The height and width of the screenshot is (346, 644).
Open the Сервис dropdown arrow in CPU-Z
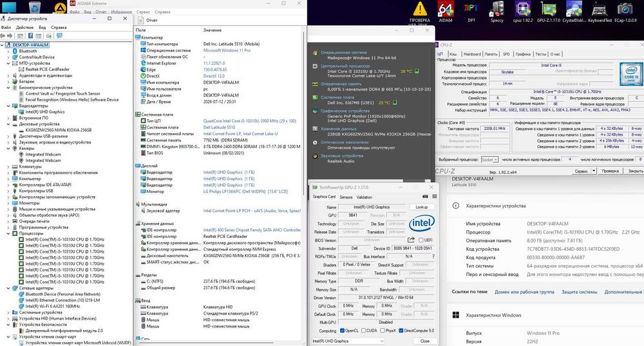point(594,171)
